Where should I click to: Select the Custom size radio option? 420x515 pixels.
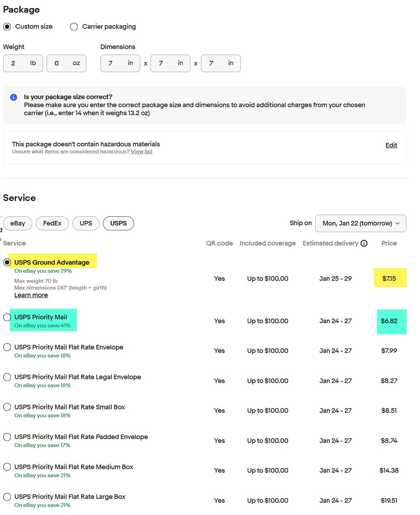(7, 27)
